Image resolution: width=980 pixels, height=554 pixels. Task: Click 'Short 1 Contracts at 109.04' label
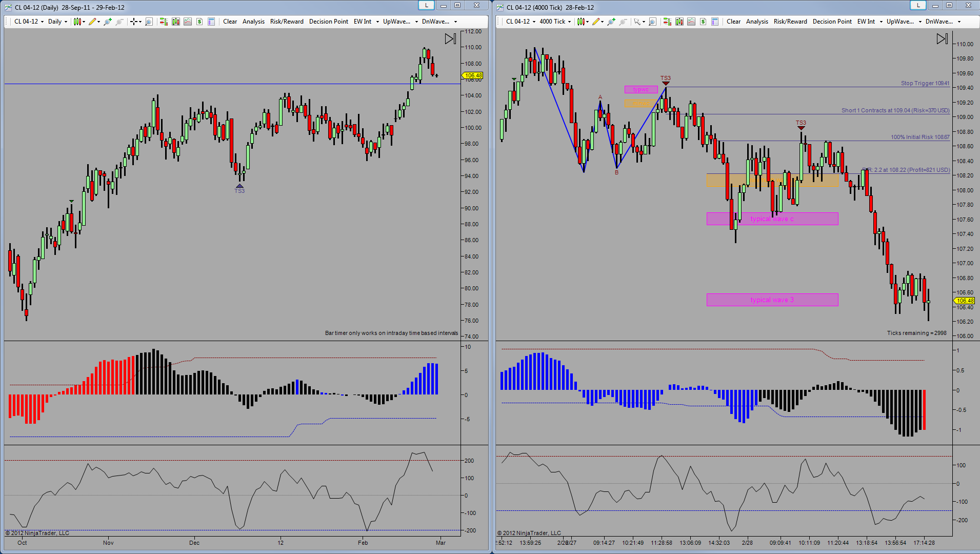tap(895, 110)
